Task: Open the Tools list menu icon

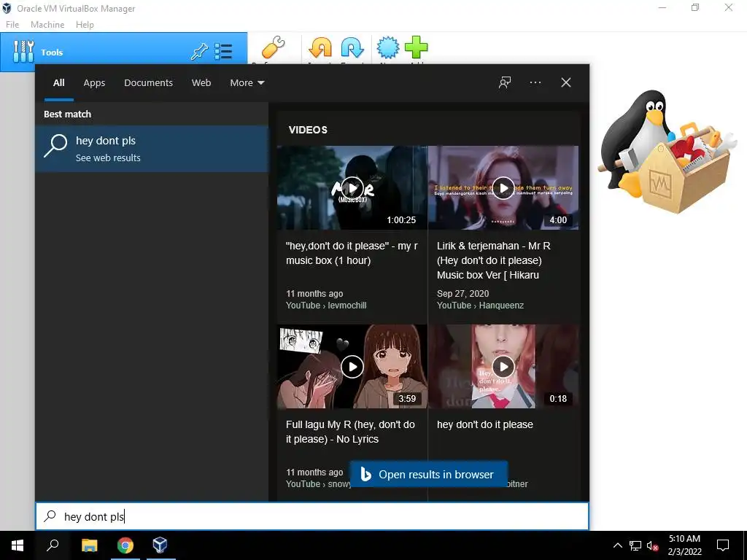Action: coord(223,52)
